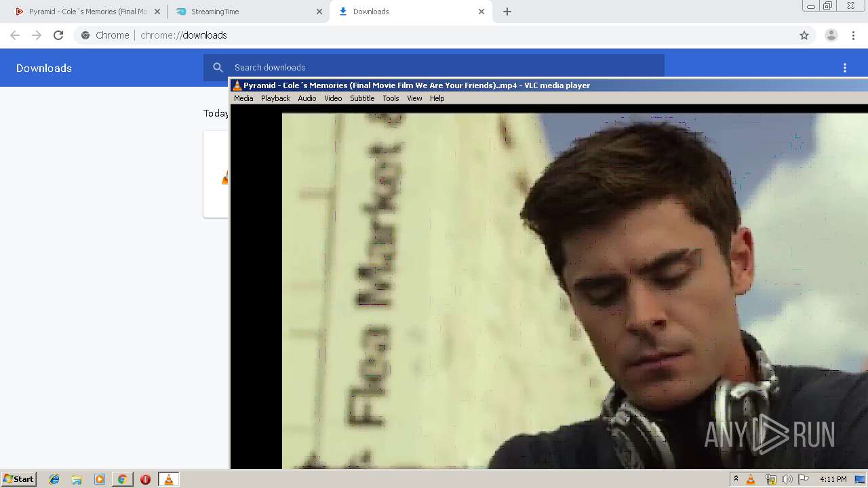Open the VLC Media menu
Viewport: 868px width, 488px height.
(x=243, y=98)
